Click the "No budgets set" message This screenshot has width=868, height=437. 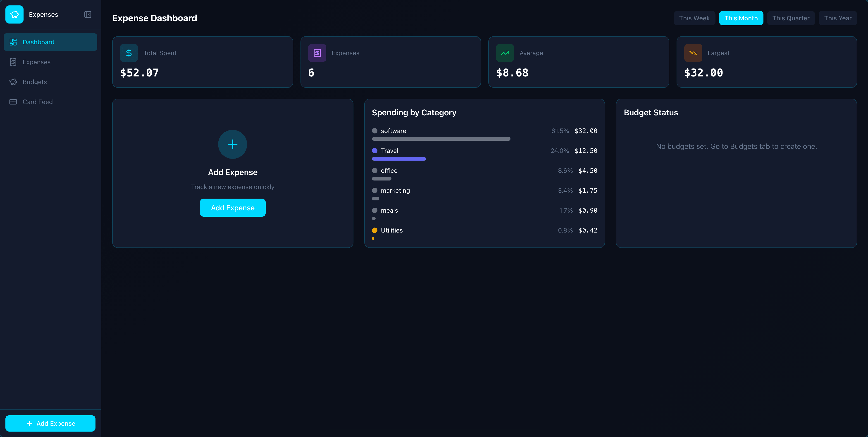[x=736, y=146]
